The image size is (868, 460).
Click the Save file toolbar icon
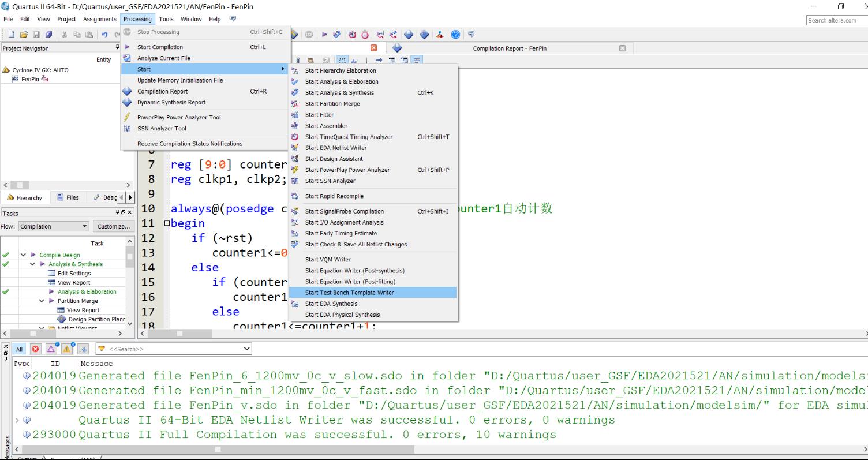coord(36,35)
